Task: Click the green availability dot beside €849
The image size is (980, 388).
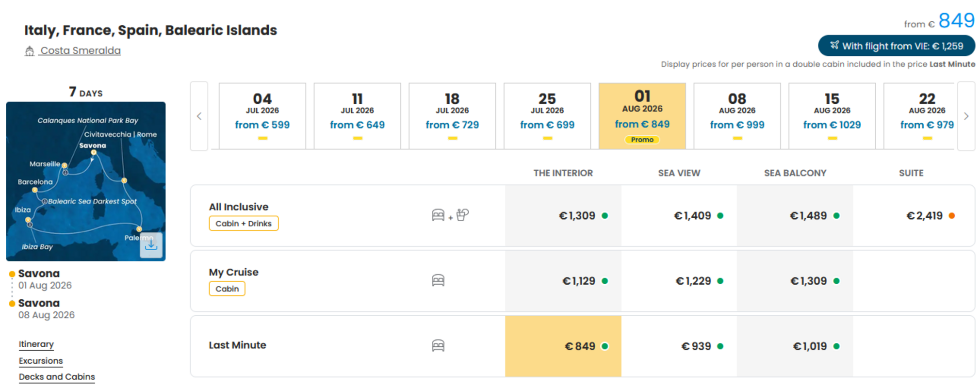Action: 605,346
